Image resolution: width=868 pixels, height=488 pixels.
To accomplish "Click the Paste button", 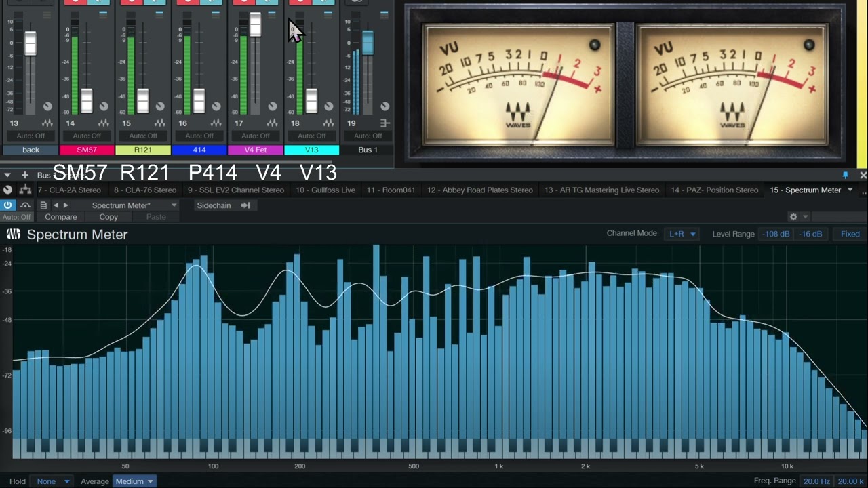I will [x=156, y=217].
